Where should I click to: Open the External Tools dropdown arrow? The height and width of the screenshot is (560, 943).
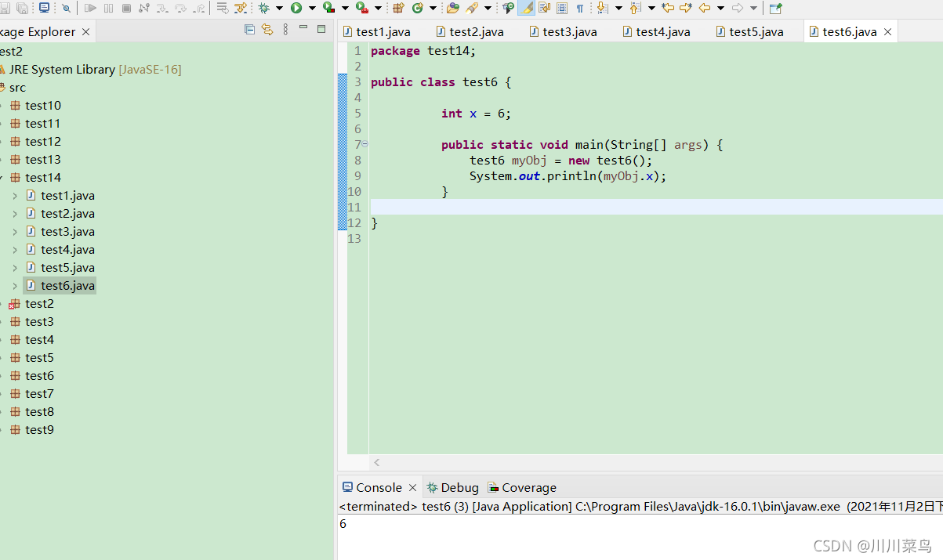[378, 8]
